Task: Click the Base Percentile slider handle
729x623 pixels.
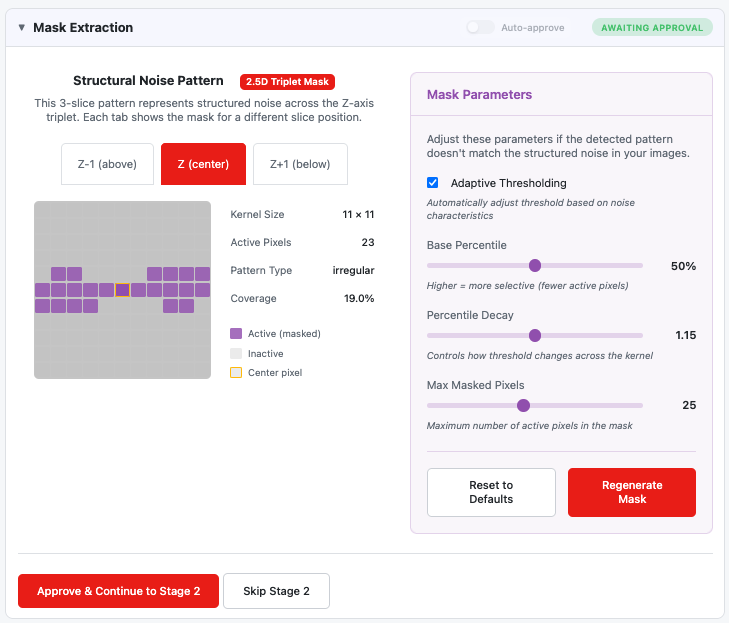Action: click(535, 265)
